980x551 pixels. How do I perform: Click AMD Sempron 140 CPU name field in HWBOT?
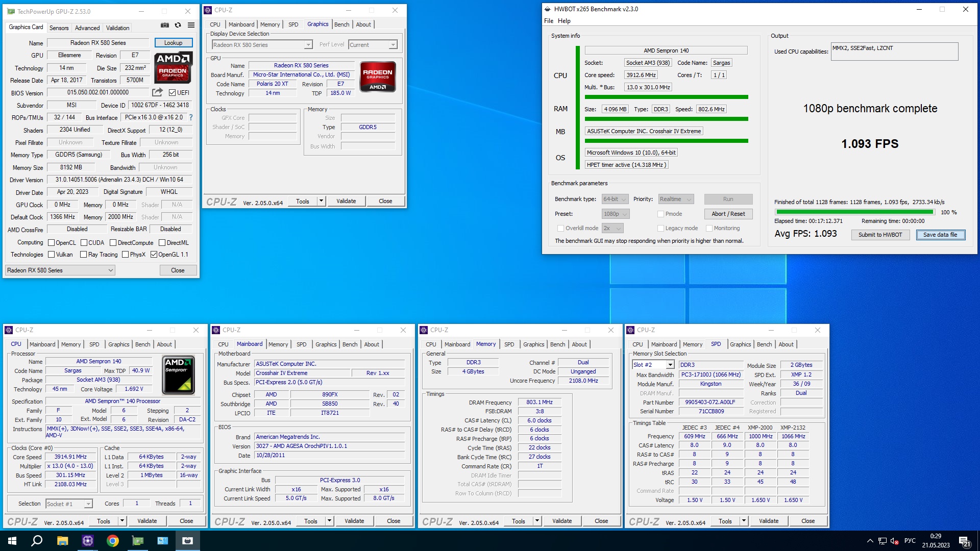[x=666, y=51]
